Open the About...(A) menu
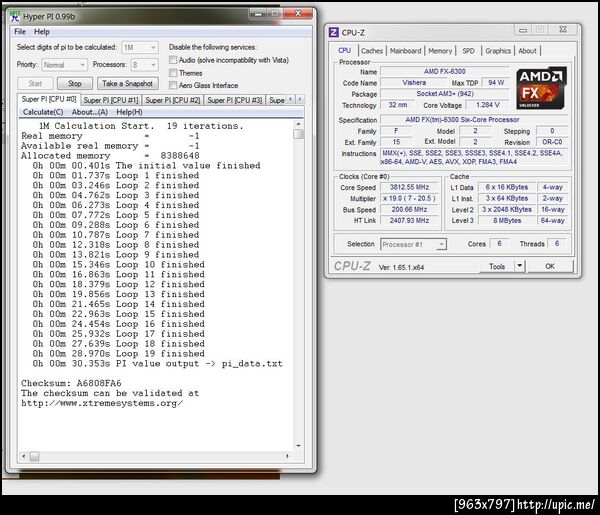Screen dimensions: 600x515 point(90,112)
